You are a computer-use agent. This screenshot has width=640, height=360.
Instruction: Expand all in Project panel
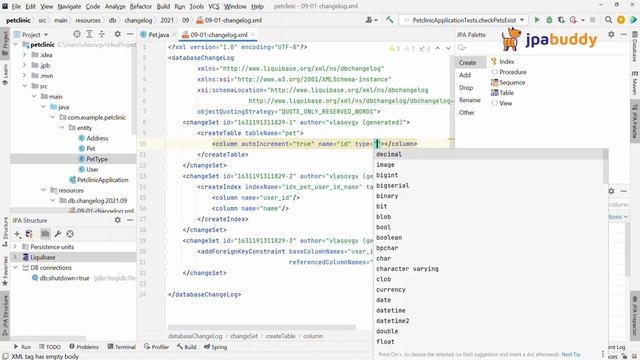[x=89, y=34]
